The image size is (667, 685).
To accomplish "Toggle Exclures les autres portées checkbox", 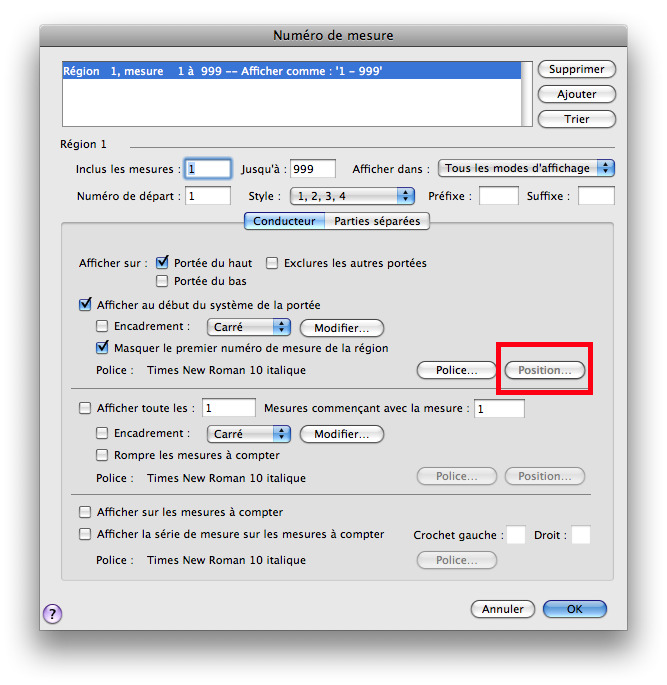I will coord(272,263).
